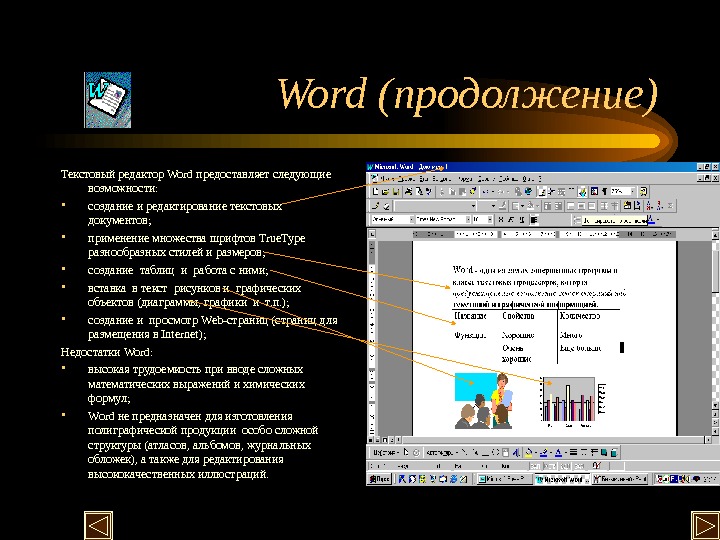The height and width of the screenshot is (540, 720).
Task: Open Table AutoFormat icon
Action: 627,206
